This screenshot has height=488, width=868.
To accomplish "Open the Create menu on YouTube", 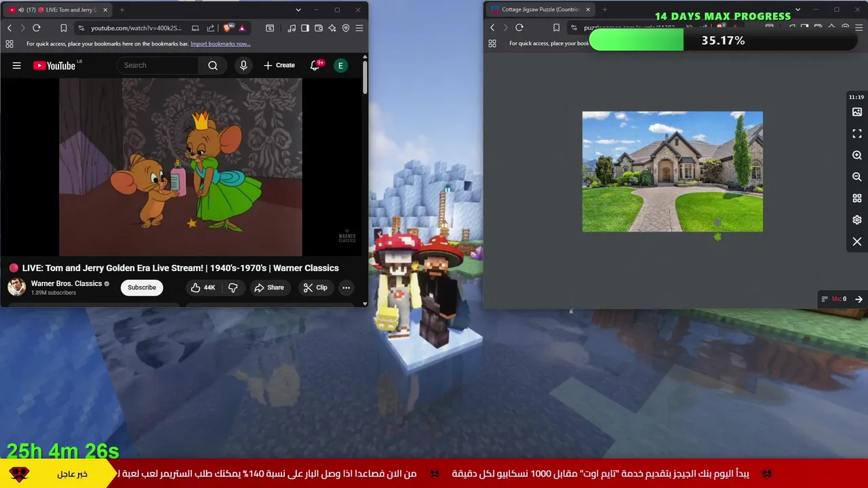I will [279, 65].
